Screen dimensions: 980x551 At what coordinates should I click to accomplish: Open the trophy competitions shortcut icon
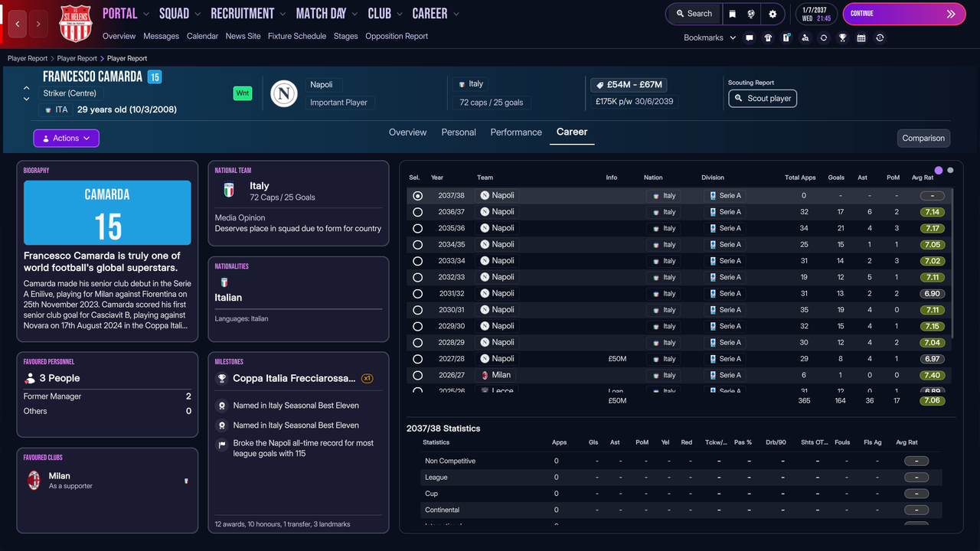842,37
